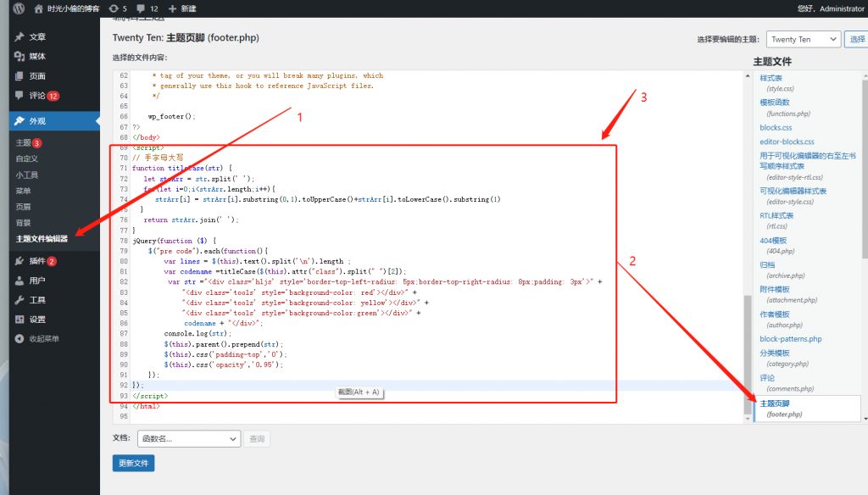The width and height of the screenshot is (868, 495).
Task: Open 评论 comments.php theme file
Action: click(x=767, y=378)
